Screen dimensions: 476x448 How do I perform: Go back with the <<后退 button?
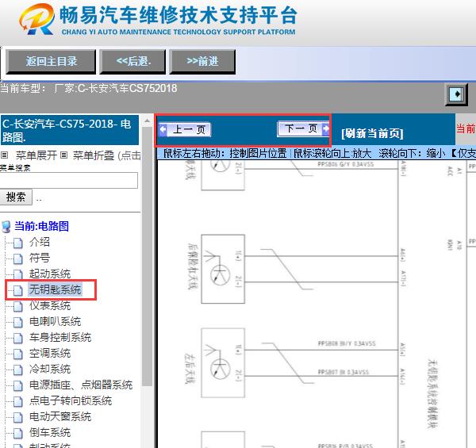(x=132, y=62)
